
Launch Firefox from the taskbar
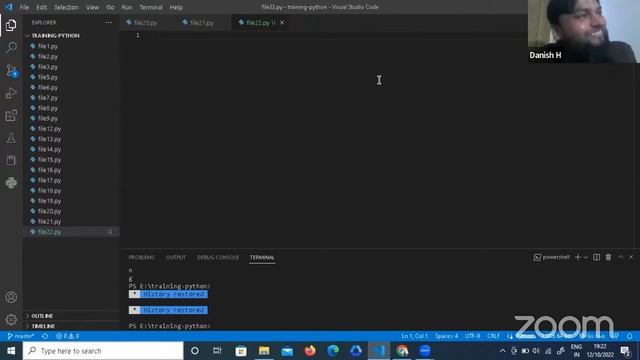pyautogui.click(x=310, y=351)
